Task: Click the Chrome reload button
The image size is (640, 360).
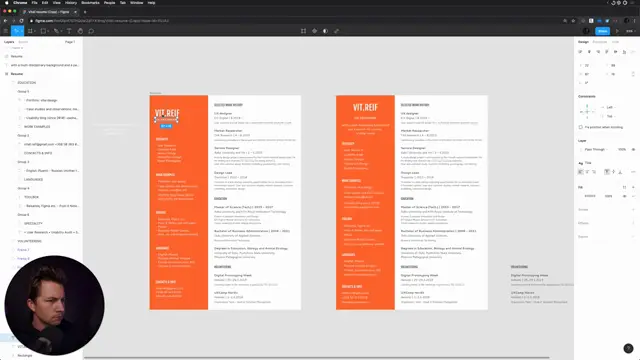Action: (x=21, y=21)
